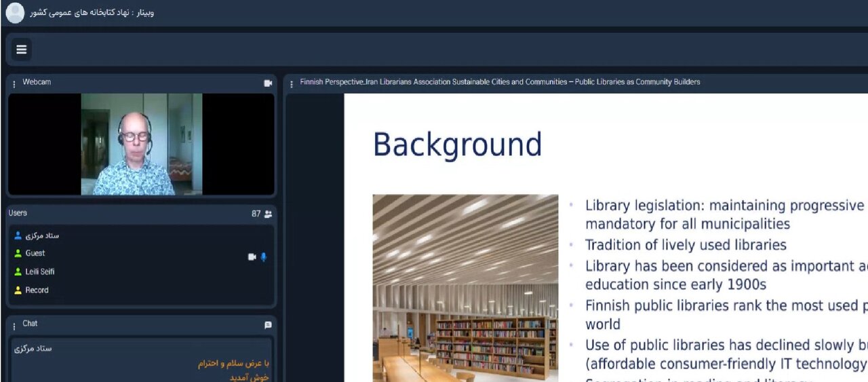This screenshot has height=382, width=868.
Task: Click the blue user icon beside ستاد مرکزی
Action: 18,235
